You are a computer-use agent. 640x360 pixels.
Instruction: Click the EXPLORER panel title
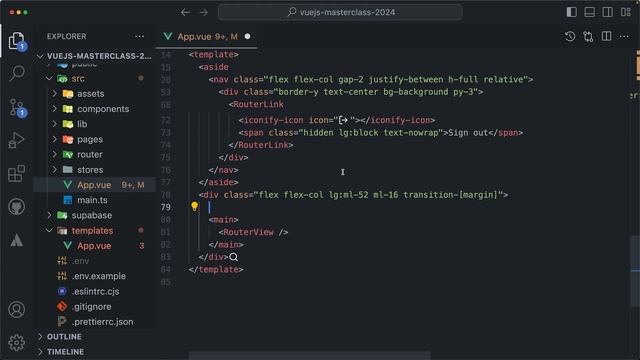point(67,37)
